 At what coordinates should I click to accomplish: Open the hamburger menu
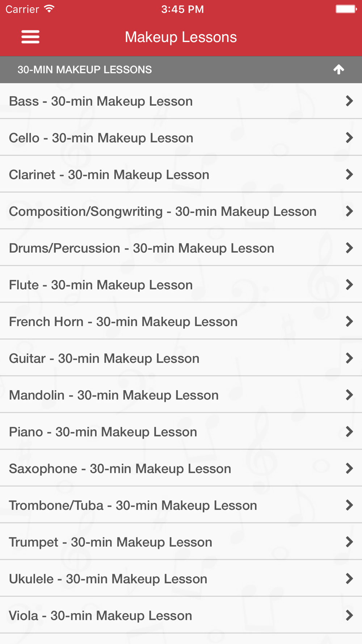tap(30, 37)
